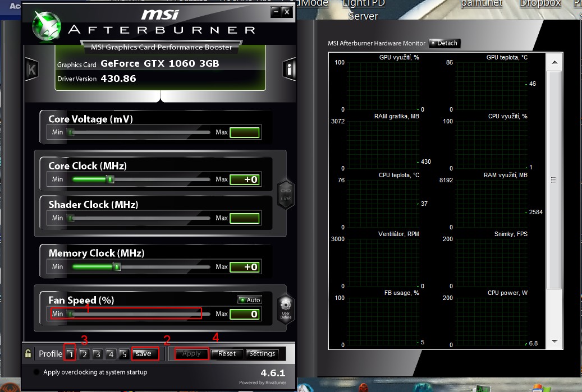582x392 pixels.
Task: Click the driver version 430.86 text
Action: [118, 79]
